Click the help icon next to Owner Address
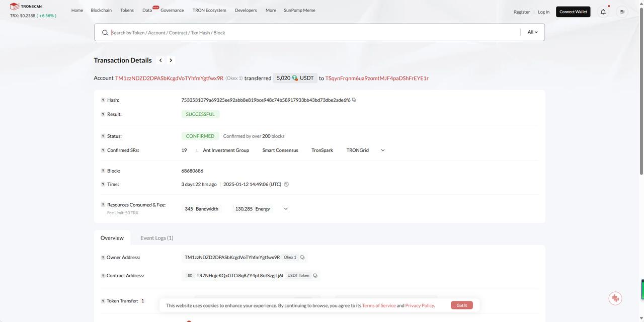The image size is (644, 322). pyautogui.click(x=103, y=258)
